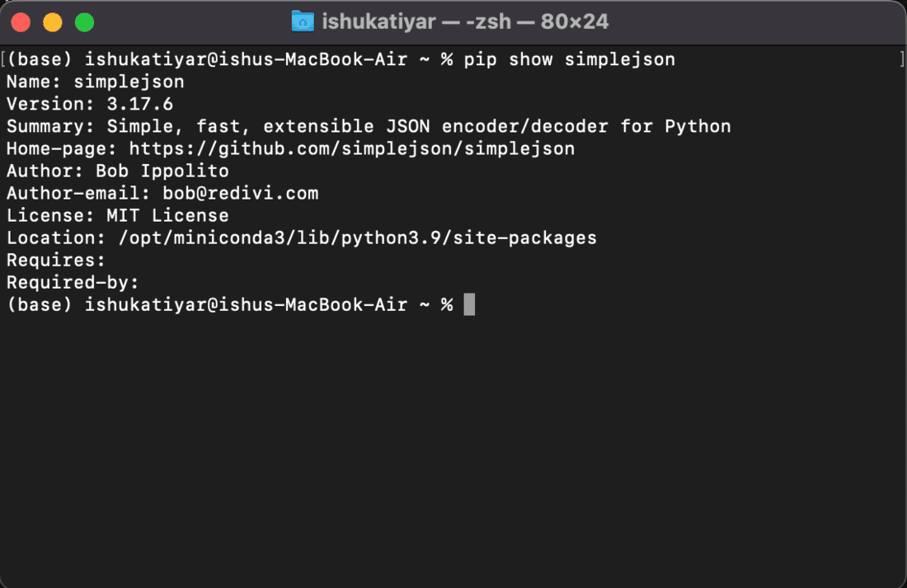Image resolution: width=907 pixels, height=588 pixels.
Task: Click the terminal cursor block at prompt
Action: pyautogui.click(x=469, y=304)
